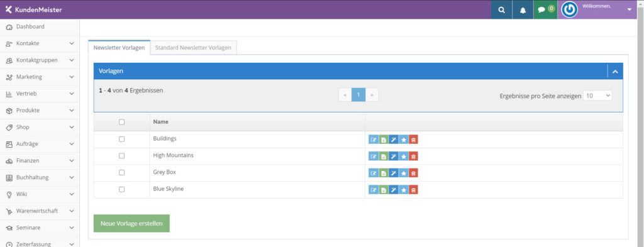This screenshot has width=644, height=247.
Task: Click Neue Vorlage erstellen button
Action: point(131,224)
